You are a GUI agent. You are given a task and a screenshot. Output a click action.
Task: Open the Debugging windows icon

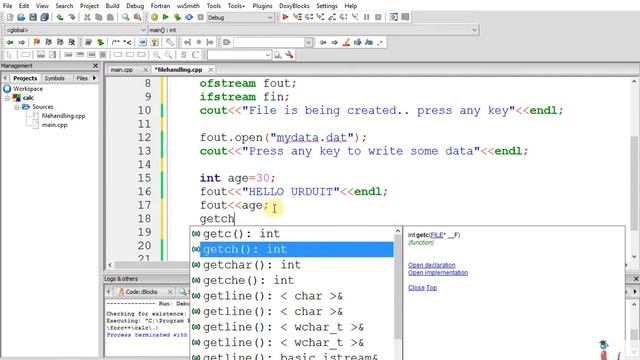click(x=393, y=17)
